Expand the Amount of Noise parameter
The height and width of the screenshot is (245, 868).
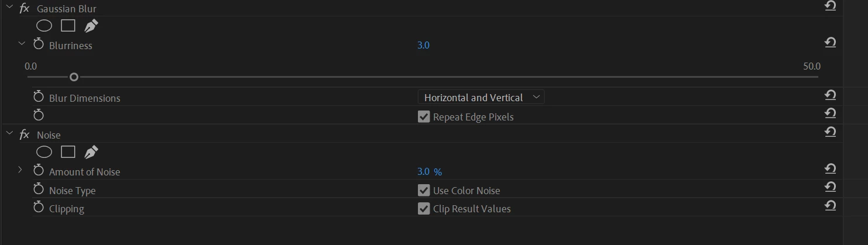pos(20,170)
